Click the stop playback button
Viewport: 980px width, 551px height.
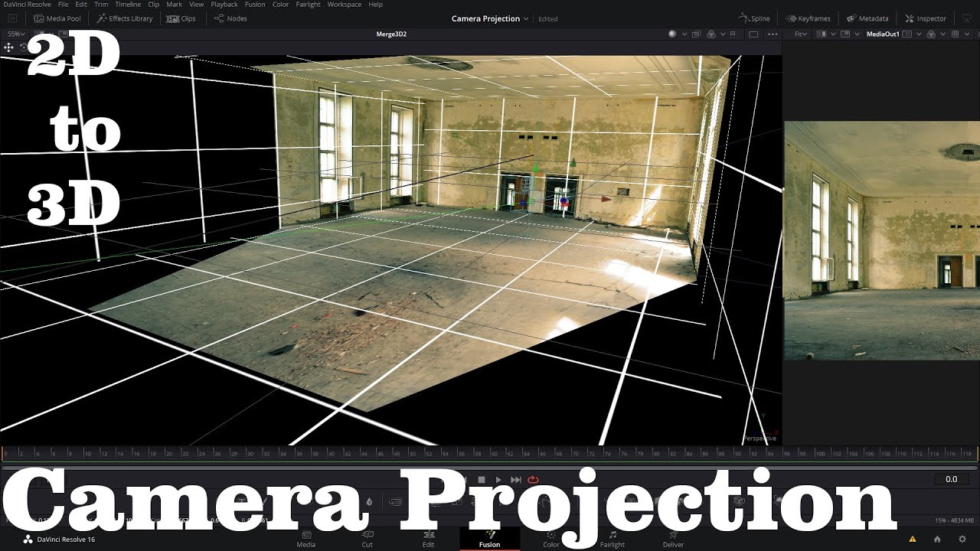(482, 480)
